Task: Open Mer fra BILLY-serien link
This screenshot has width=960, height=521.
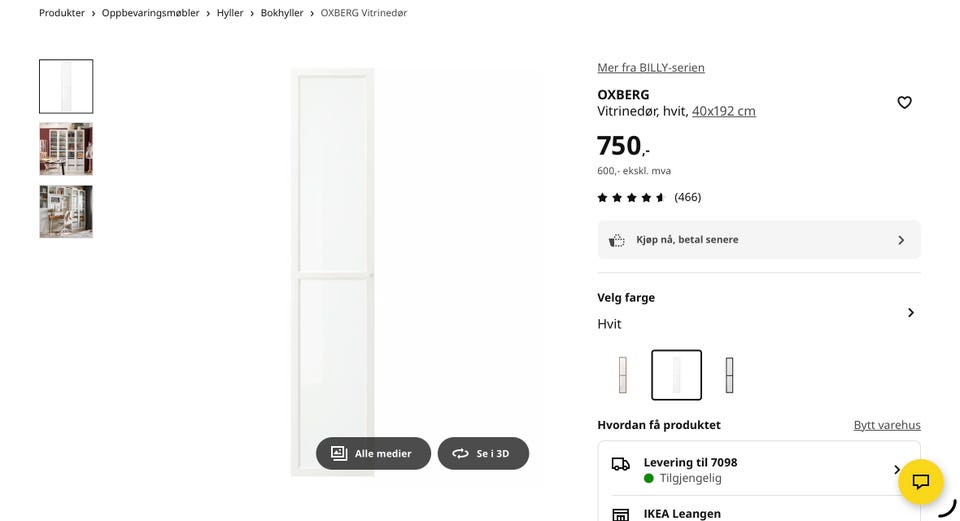Action: point(651,68)
